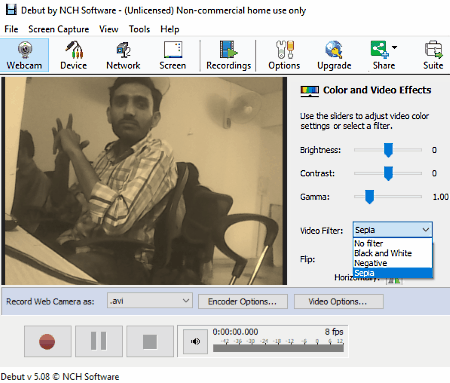Open the NCH Suite toolbar icon
The image size is (450, 383).
point(433,55)
